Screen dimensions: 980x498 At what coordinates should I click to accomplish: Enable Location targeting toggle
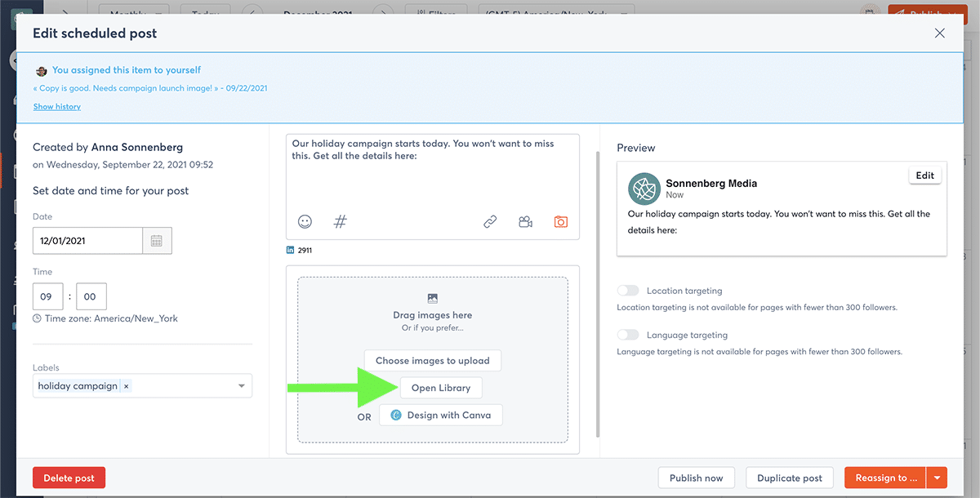tap(628, 291)
